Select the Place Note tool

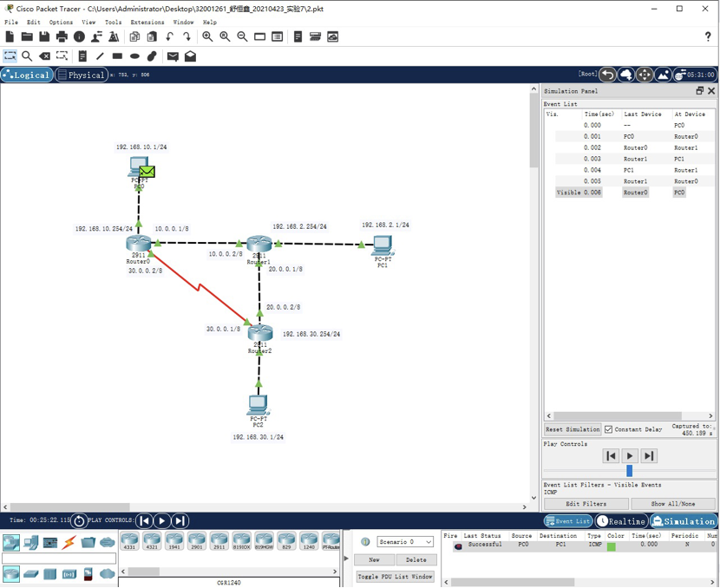point(82,56)
